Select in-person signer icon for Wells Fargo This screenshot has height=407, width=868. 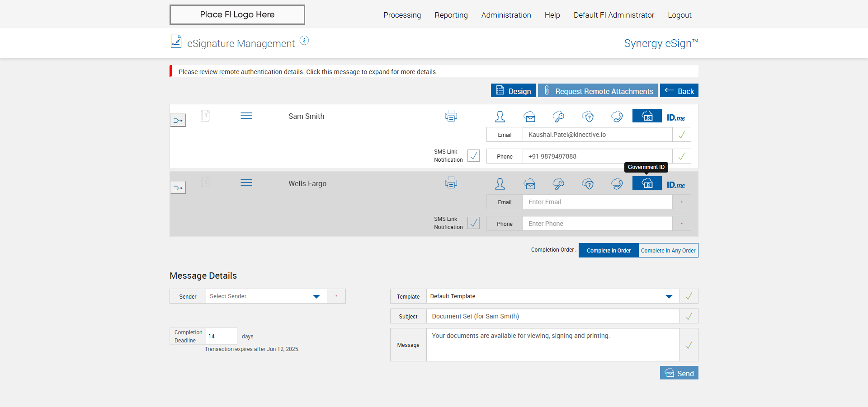tap(500, 184)
